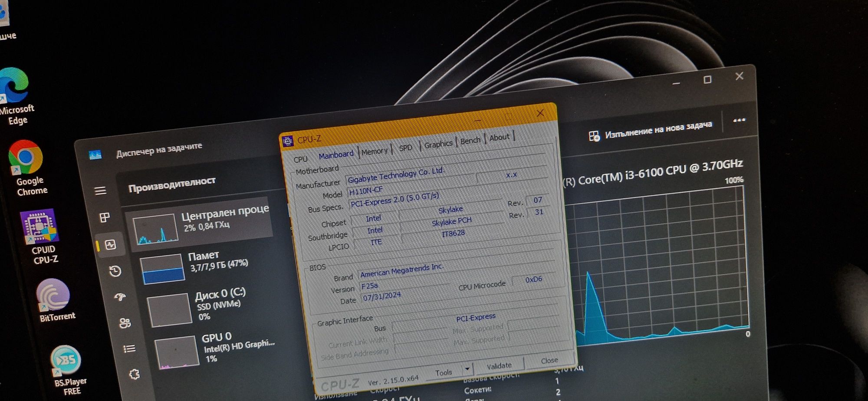Click motherboard model x.x revision field
Viewport: 868px width, 401px height.
click(512, 174)
